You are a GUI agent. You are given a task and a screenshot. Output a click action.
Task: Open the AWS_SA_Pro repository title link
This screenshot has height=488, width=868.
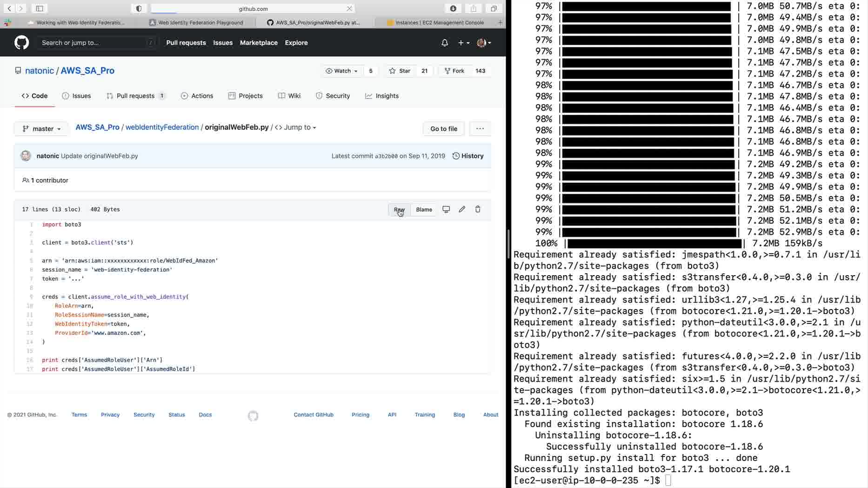(87, 71)
